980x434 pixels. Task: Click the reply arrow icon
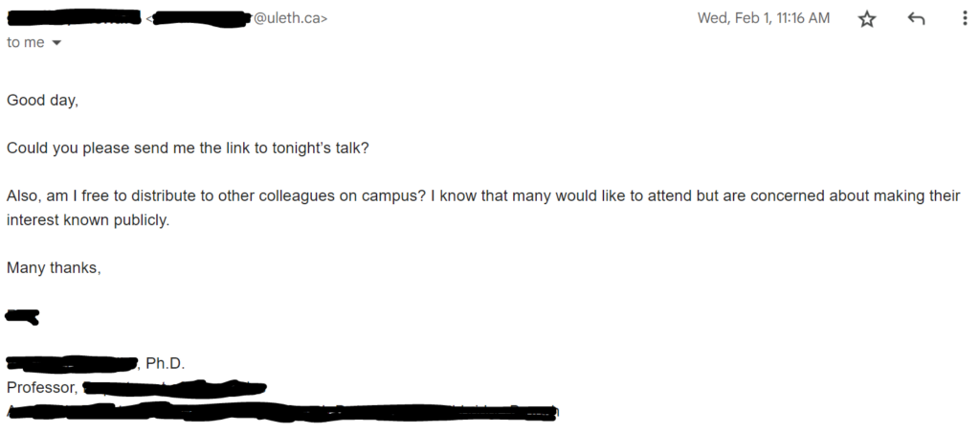click(x=916, y=19)
